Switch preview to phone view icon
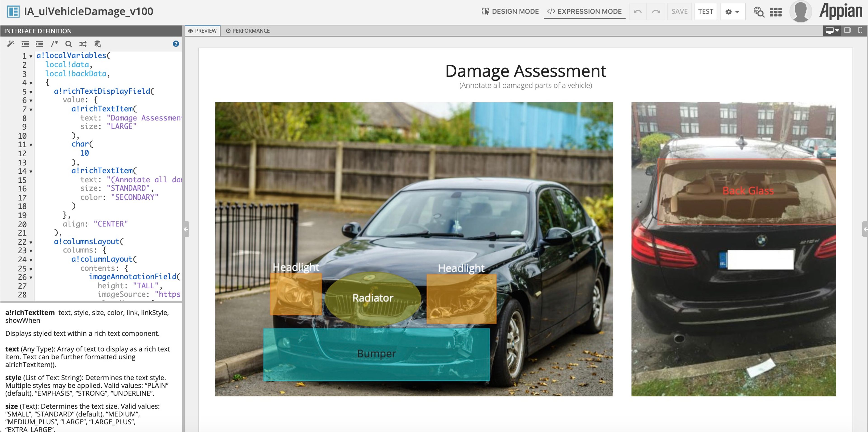This screenshot has height=432, width=868. tap(860, 30)
